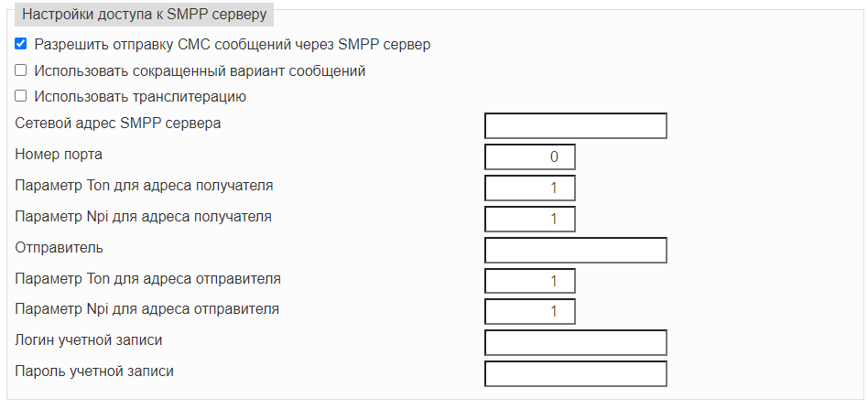Click the 'Разрешить отправку СМС сообщений через SMPP сервер' text

pyautogui.click(x=233, y=45)
